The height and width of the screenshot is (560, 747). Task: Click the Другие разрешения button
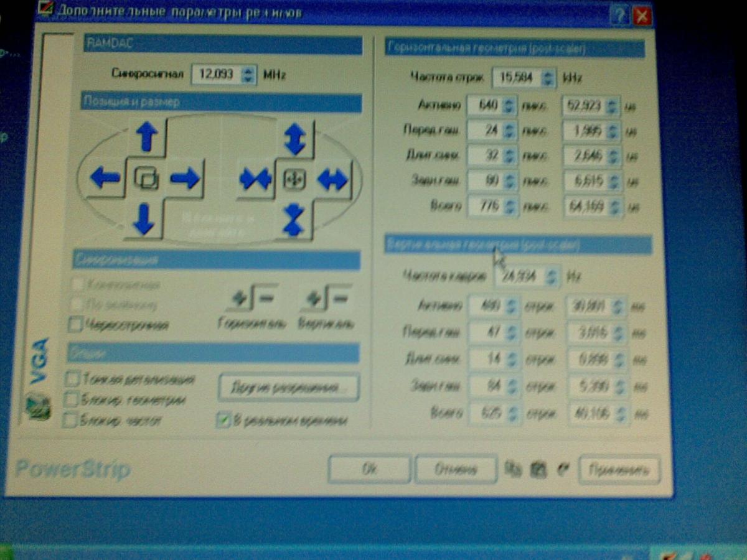point(288,388)
